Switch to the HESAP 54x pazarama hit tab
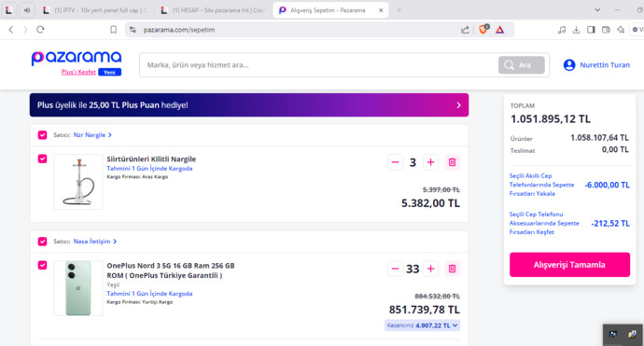This screenshot has height=346, width=644. point(214,10)
